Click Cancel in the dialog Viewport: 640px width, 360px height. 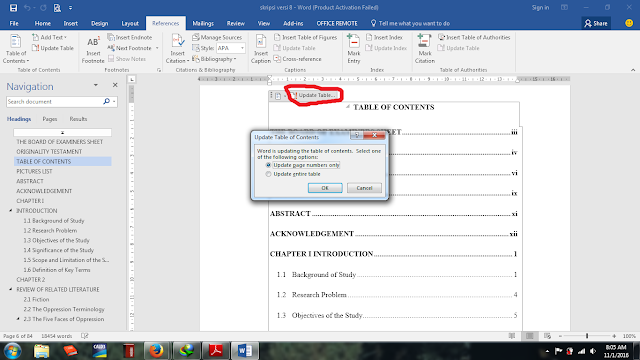pyautogui.click(x=364, y=188)
